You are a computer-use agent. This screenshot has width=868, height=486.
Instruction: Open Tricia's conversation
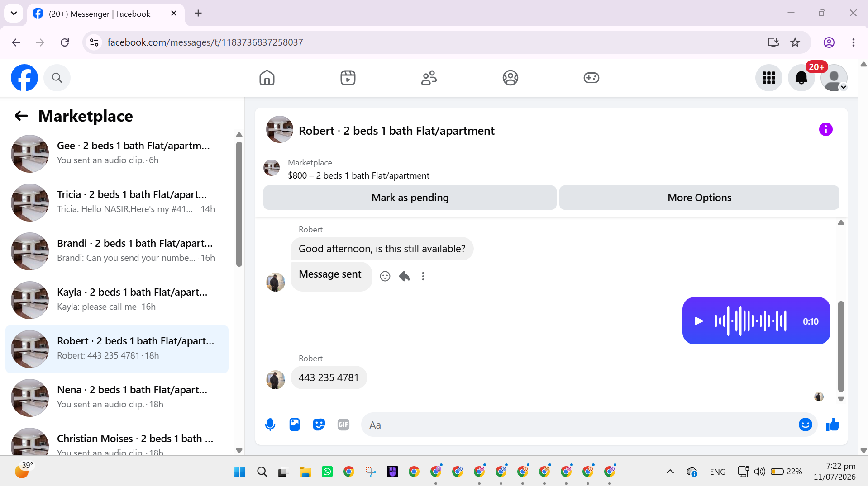tap(117, 203)
